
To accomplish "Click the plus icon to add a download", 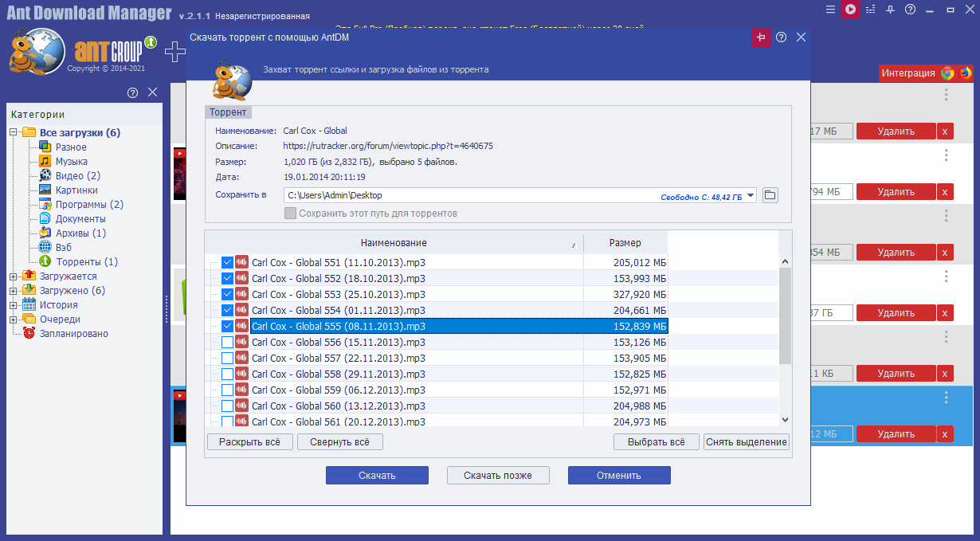I will (x=174, y=53).
